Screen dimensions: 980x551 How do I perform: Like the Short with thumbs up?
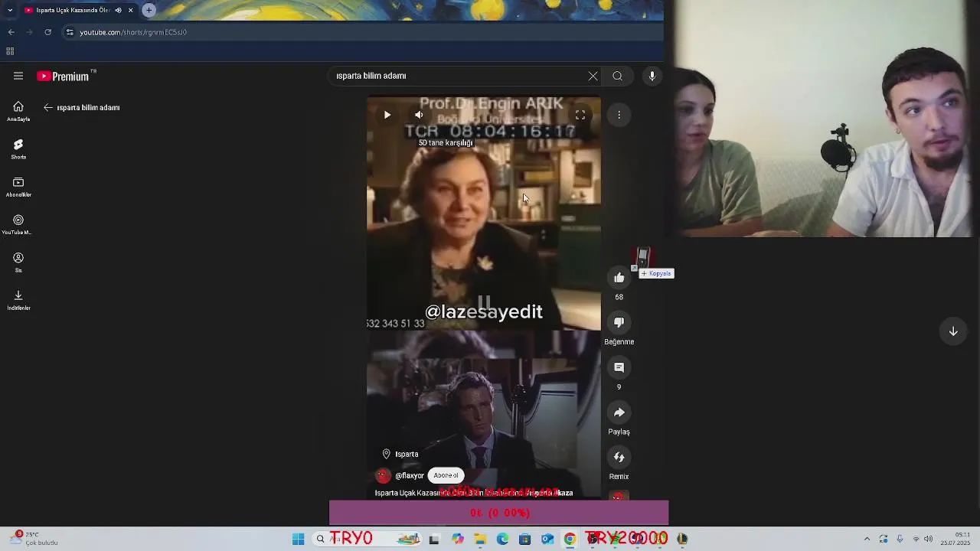(x=619, y=278)
